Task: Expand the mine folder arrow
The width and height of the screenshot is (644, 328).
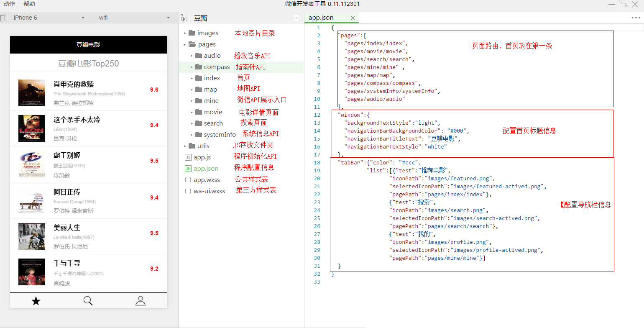Action: 192,101
